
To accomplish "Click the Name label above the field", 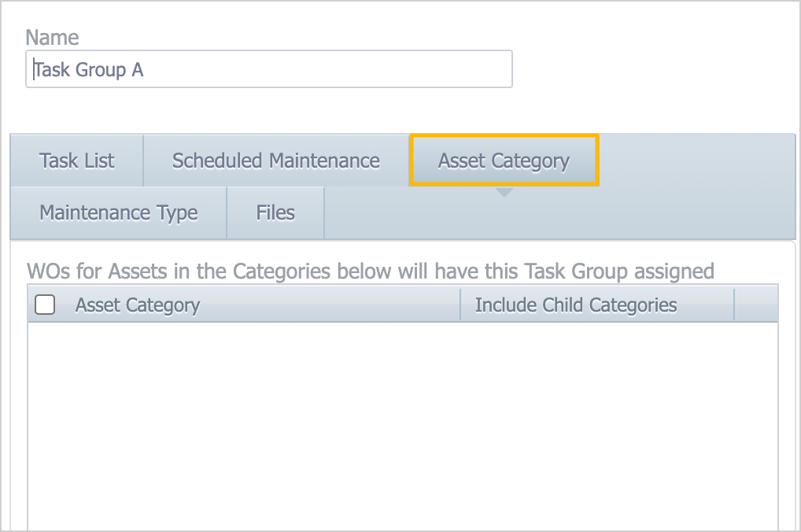I will pyautogui.click(x=52, y=37).
